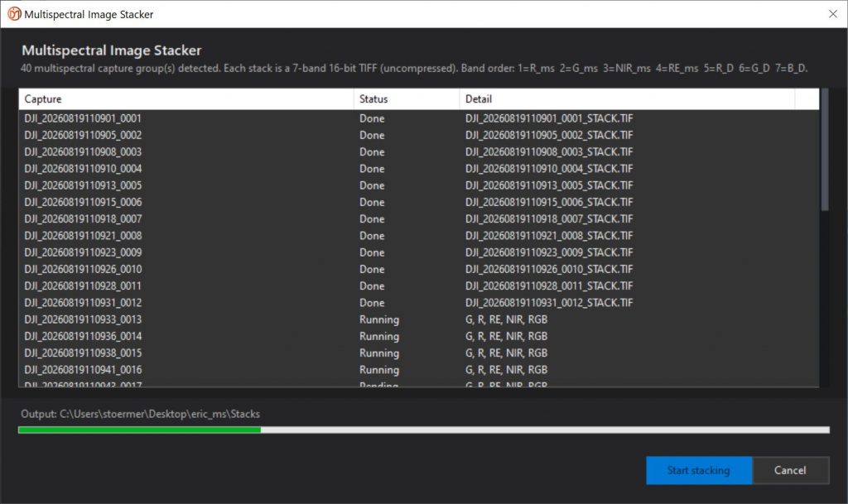848x504 pixels.
Task: Cancel the stacking operation
Action: click(790, 470)
